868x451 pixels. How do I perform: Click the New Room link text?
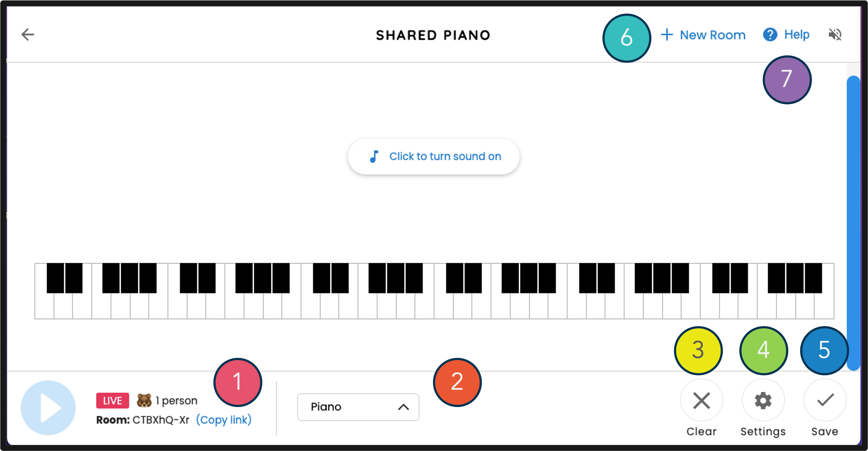coord(712,35)
